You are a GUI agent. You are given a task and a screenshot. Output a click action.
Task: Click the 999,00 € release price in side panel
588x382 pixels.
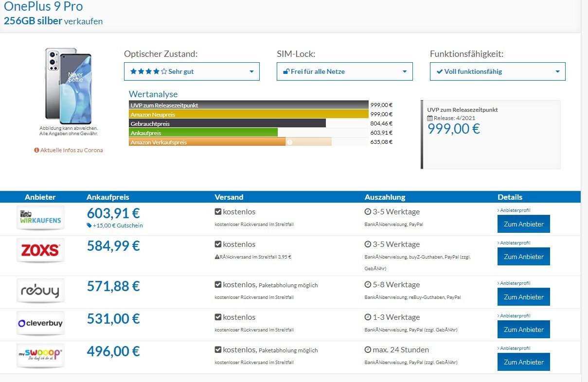454,129
